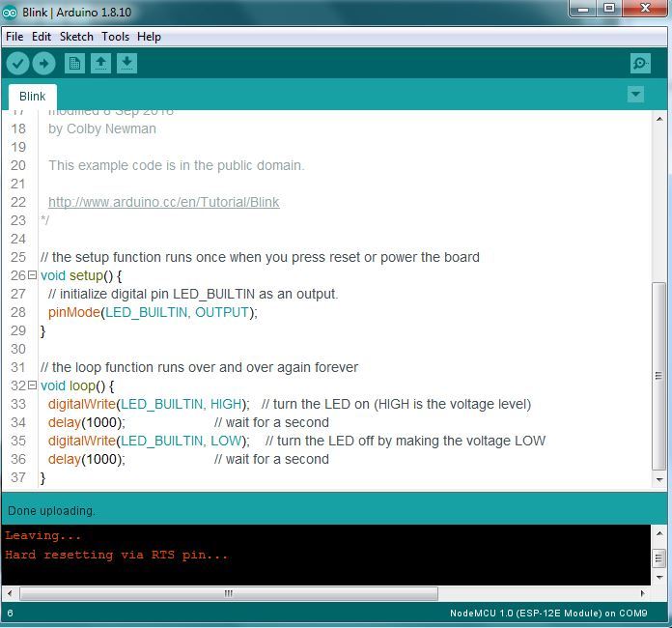This screenshot has height=628, width=672.
Task: Collapse the setup() function fold marker
Action: (x=32, y=275)
